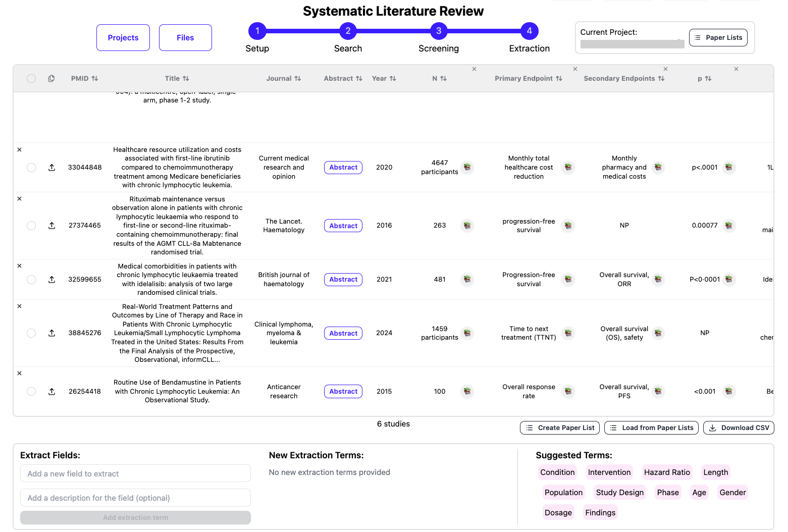Click book icon next to p<.0001 value
Screen dimensions: 788x532
[728, 168]
